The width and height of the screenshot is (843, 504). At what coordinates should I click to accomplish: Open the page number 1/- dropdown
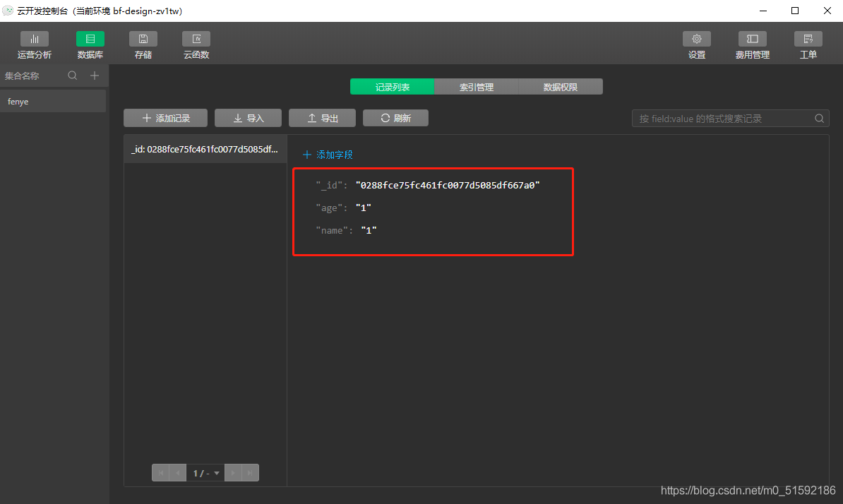click(205, 473)
